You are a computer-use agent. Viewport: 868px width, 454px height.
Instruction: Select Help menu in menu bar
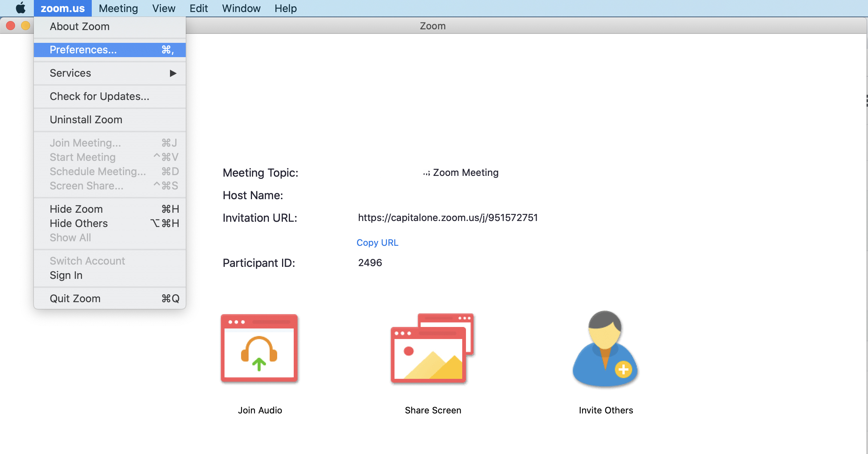(285, 8)
